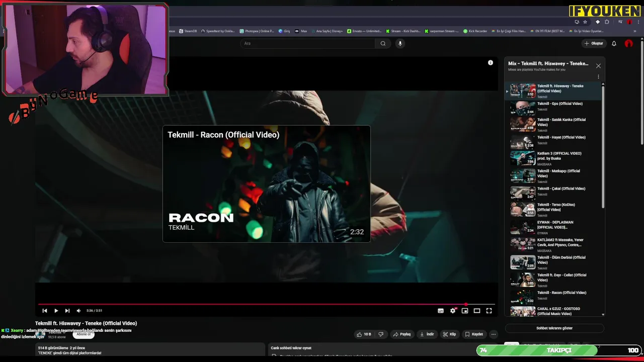This screenshot has width=644, height=362.
Task: Open more actions beside Kaydet
Action: pyautogui.click(x=494, y=334)
